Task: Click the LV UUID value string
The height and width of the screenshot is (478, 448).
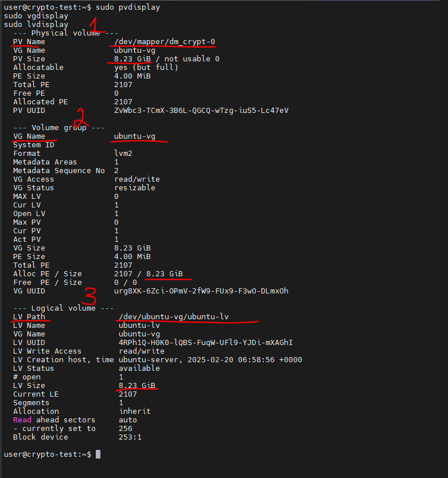Action: (205, 342)
